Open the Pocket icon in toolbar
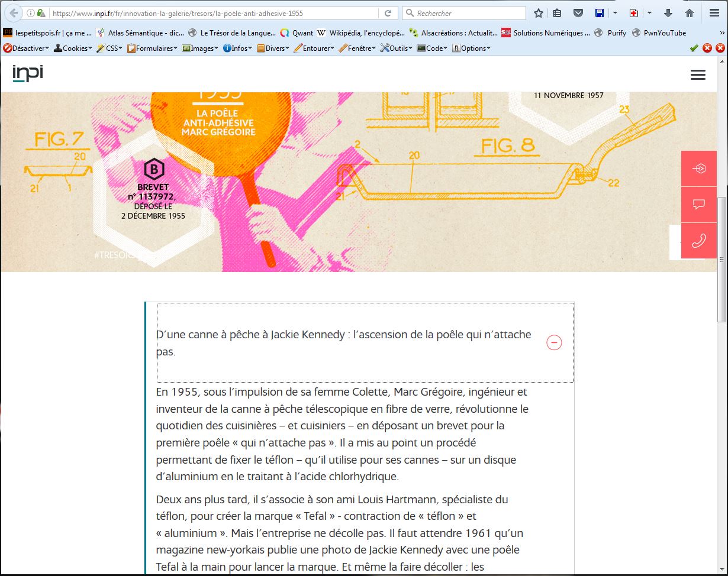Viewport: 728px width, 576px height. pyautogui.click(x=578, y=13)
